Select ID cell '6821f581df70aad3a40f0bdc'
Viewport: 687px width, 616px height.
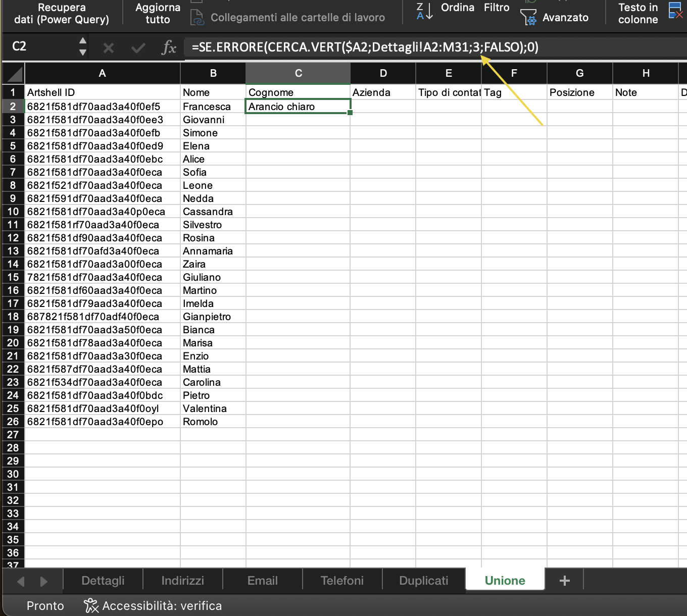coord(103,395)
